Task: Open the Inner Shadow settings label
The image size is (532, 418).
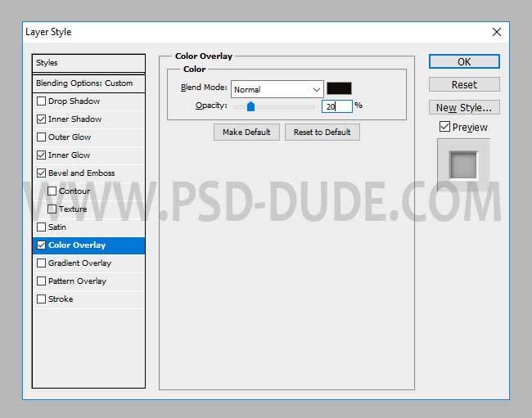Action: (x=74, y=119)
